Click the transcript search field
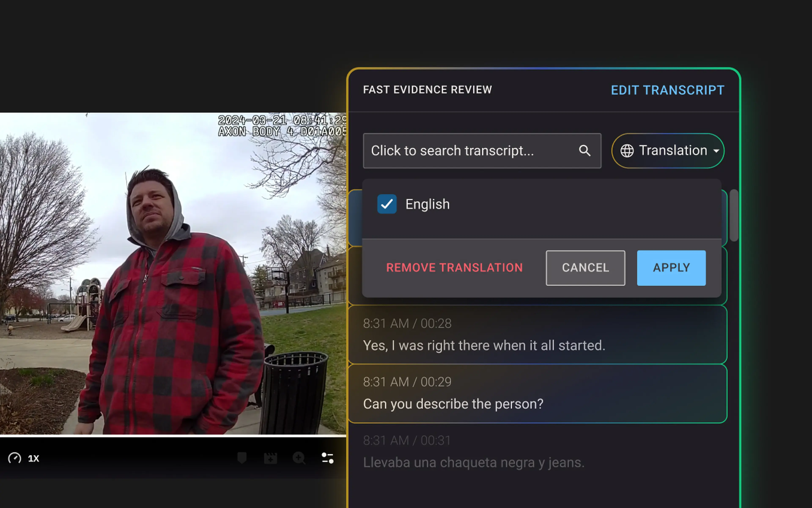 tap(470, 151)
